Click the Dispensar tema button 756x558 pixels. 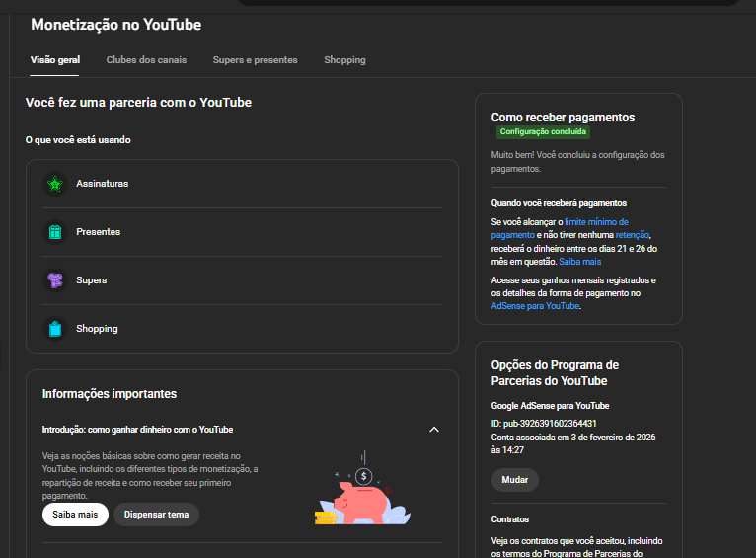click(x=156, y=515)
